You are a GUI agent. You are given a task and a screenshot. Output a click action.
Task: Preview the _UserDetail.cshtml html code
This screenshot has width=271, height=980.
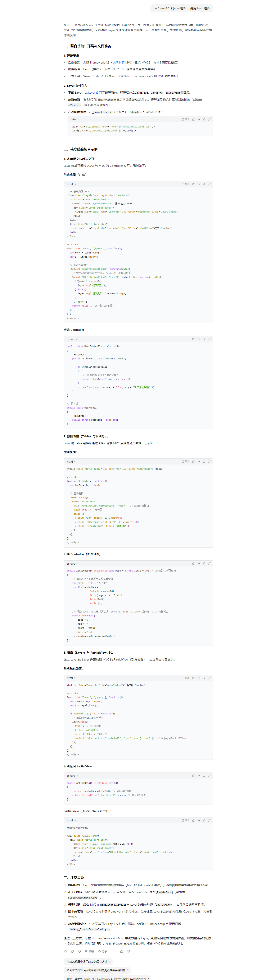[186, 820]
